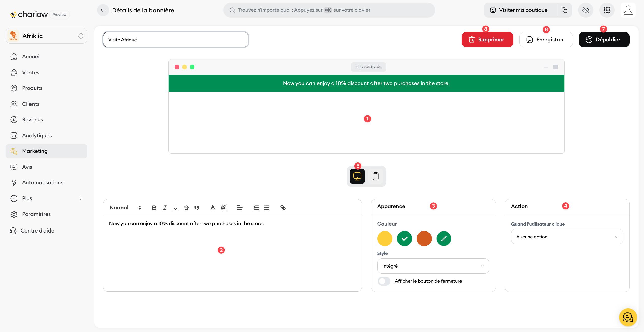This screenshot has width=644, height=332.
Task: Apply italic formatting in editor toolbar
Action: point(165,208)
